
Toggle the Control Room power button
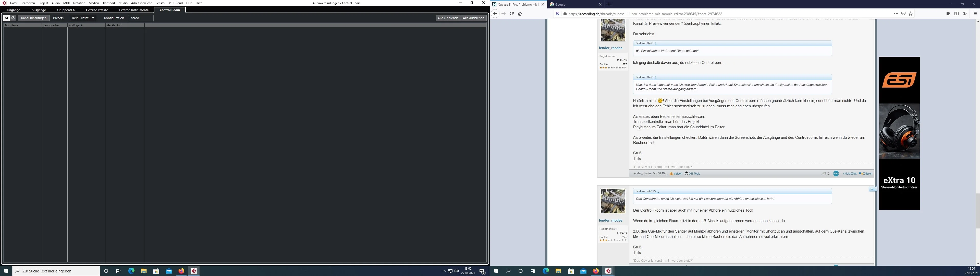click(7, 18)
